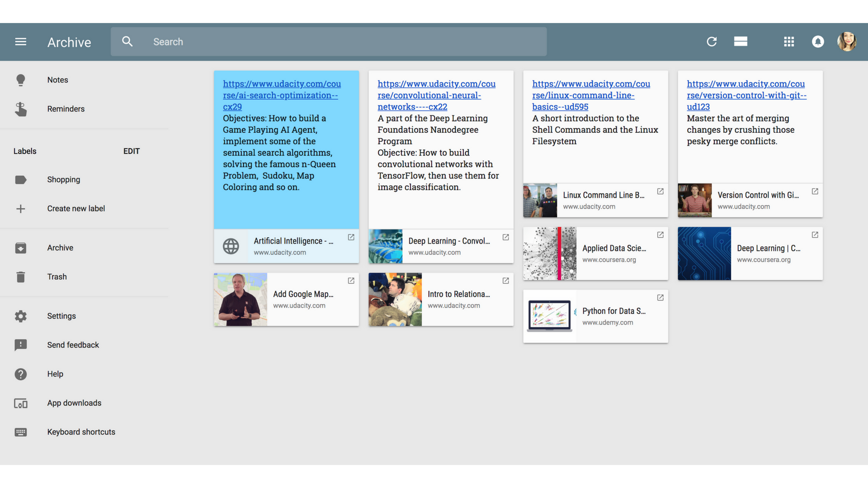
Task: Switch to list view layout icon
Action: tap(741, 42)
